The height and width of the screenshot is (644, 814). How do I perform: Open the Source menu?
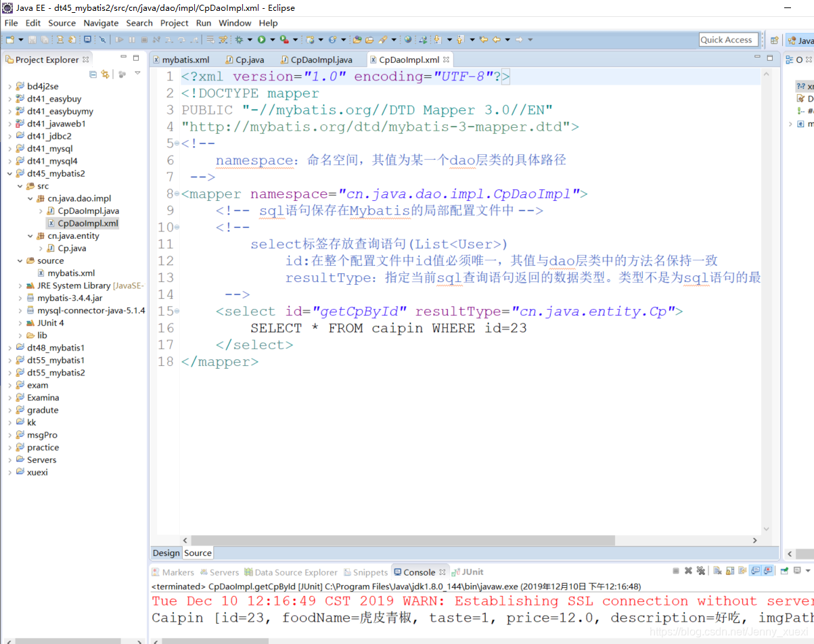pyautogui.click(x=62, y=23)
